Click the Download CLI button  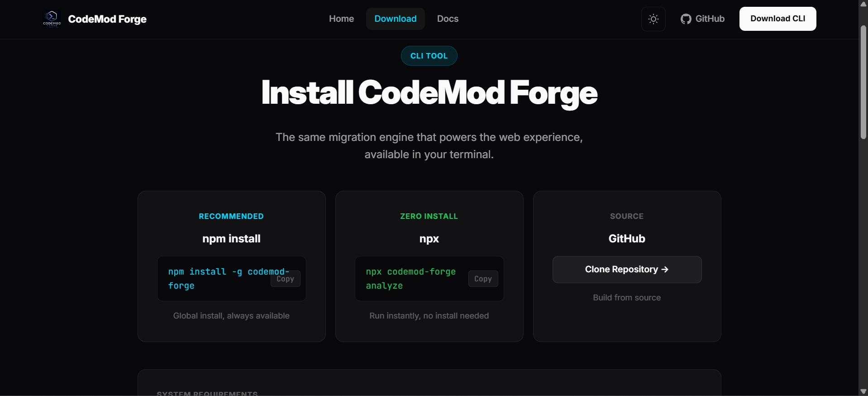(x=777, y=19)
